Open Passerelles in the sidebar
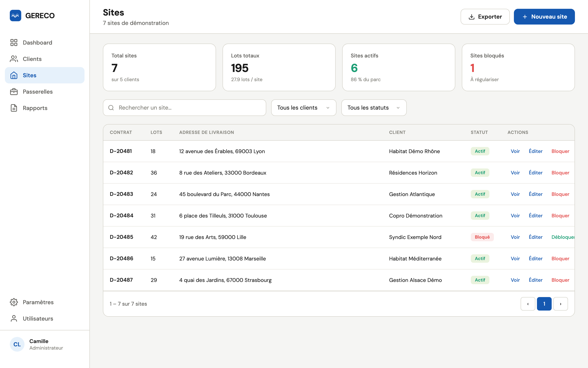The width and height of the screenshot is (588, 368). tap(45, 92)
